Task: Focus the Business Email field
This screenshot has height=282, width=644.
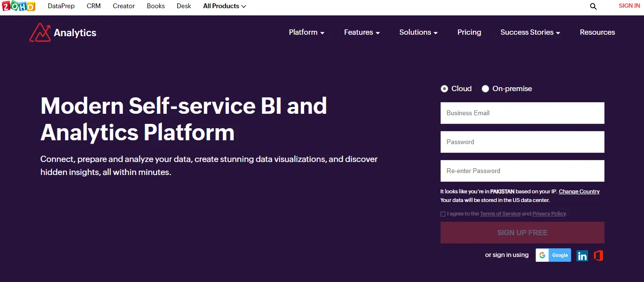Action: click(523, 113)
